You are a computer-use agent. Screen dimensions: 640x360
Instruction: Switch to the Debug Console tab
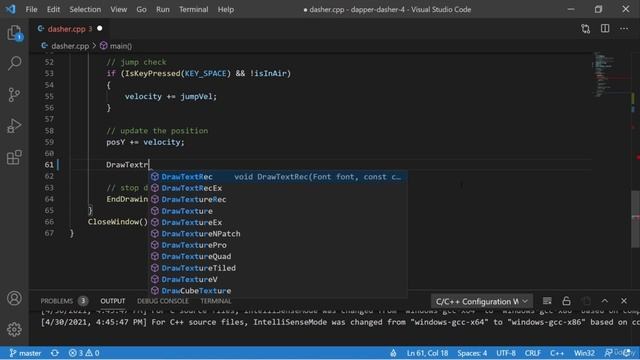coord(162,301)
